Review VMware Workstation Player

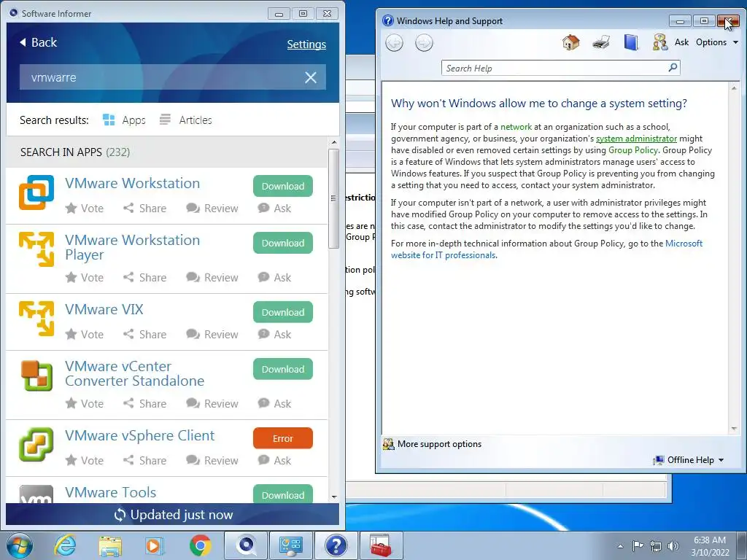point(212,277)
